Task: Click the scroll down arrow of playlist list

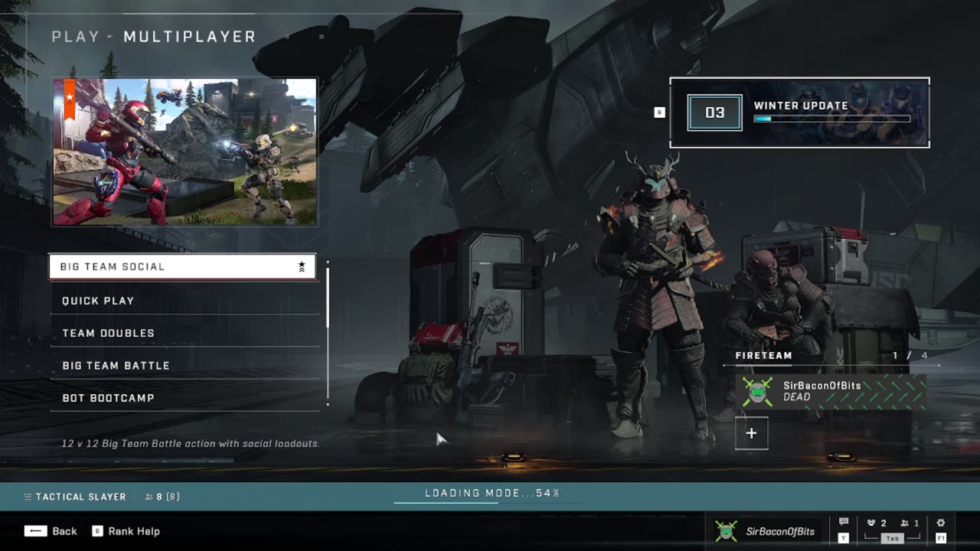Action: click(x=328, y=404)
